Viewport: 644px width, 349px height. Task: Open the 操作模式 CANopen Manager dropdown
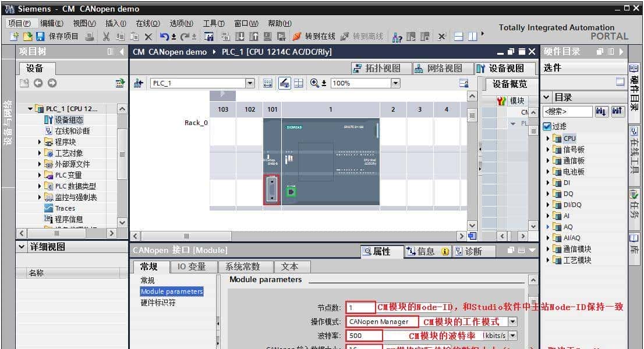point(512,322)
